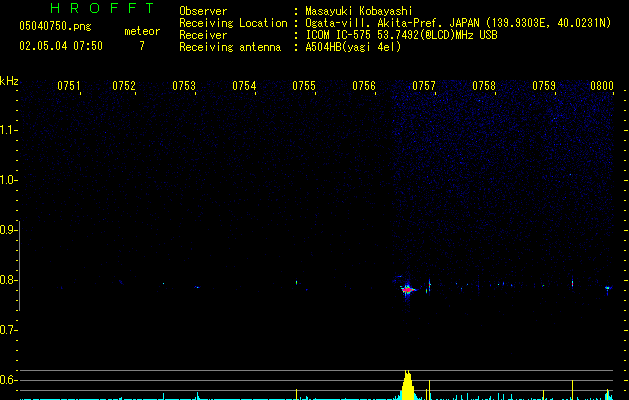This screenshot has height=400, width=629.
Task: Click the large yellow power peak below 0757
Action: (x=408, y=385)
